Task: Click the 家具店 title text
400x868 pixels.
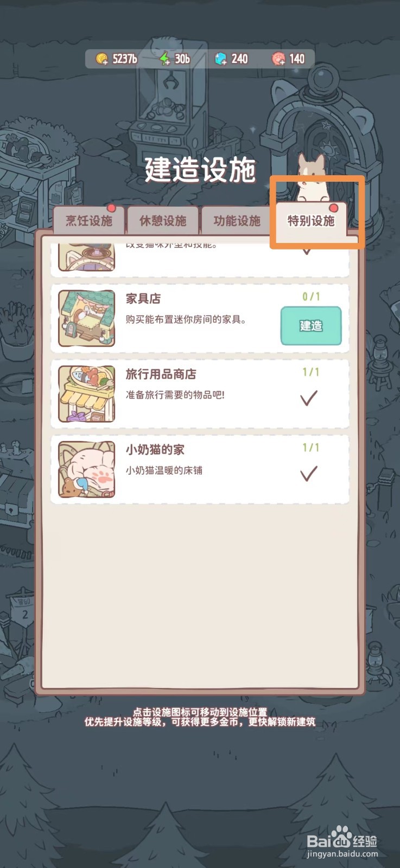Action: tap(143, 298)
